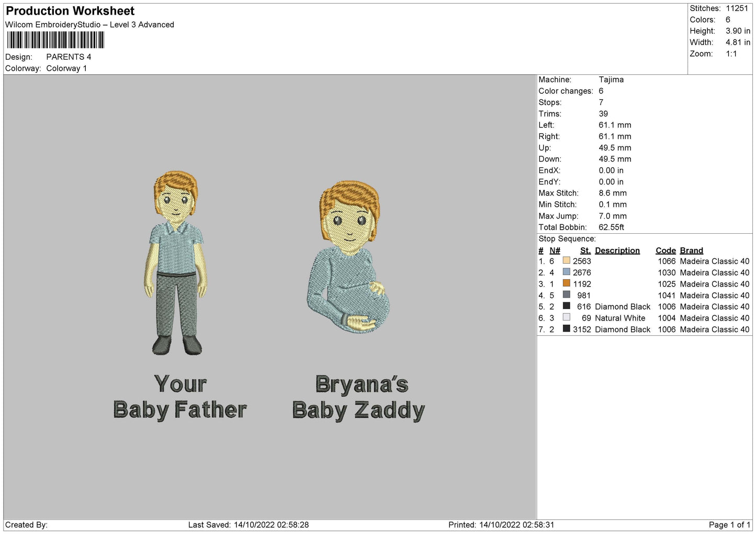The image size is (756, 534).
Task: Click the 'N#' column header
Action: coord(555,251)
